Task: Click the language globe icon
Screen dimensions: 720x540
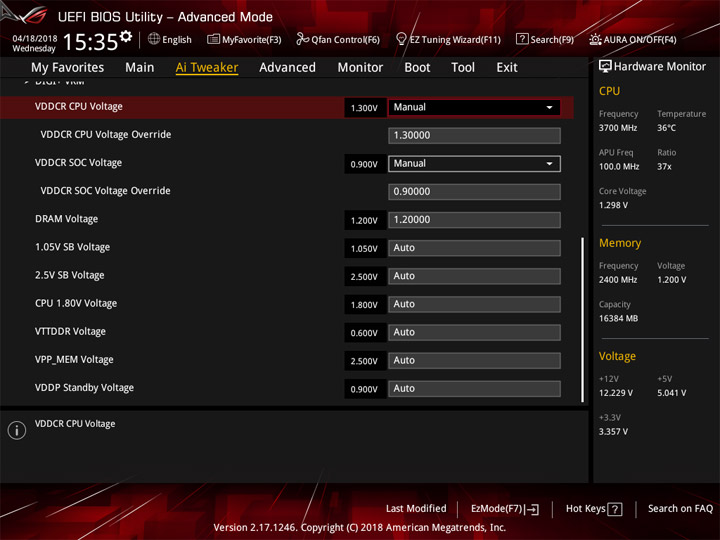Action: (154, 39)
